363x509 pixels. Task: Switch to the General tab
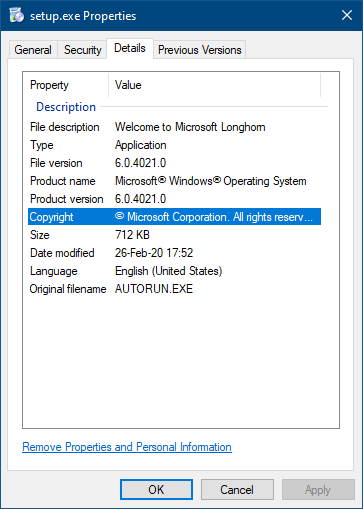tap(33, 50)
